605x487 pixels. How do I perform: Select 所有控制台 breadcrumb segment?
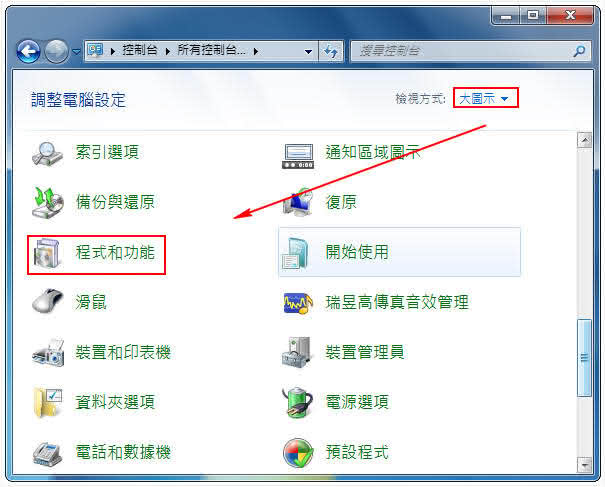click(x=211, y=50)
